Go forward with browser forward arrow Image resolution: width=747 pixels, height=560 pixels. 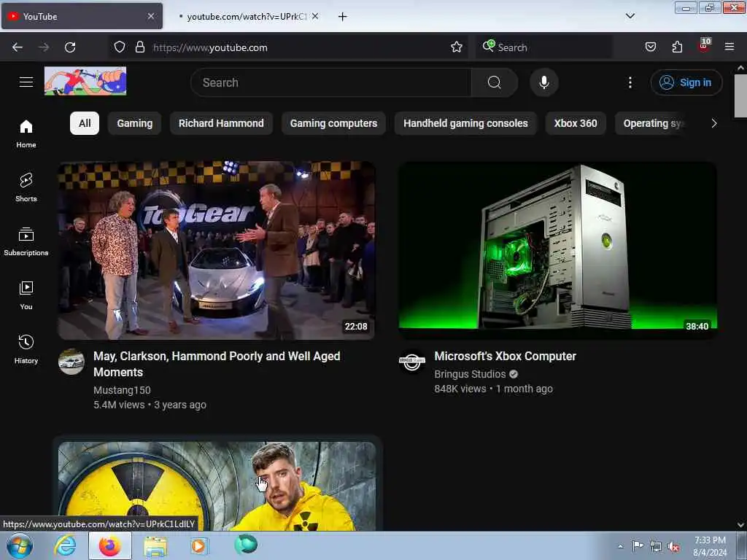coord(43,47)
